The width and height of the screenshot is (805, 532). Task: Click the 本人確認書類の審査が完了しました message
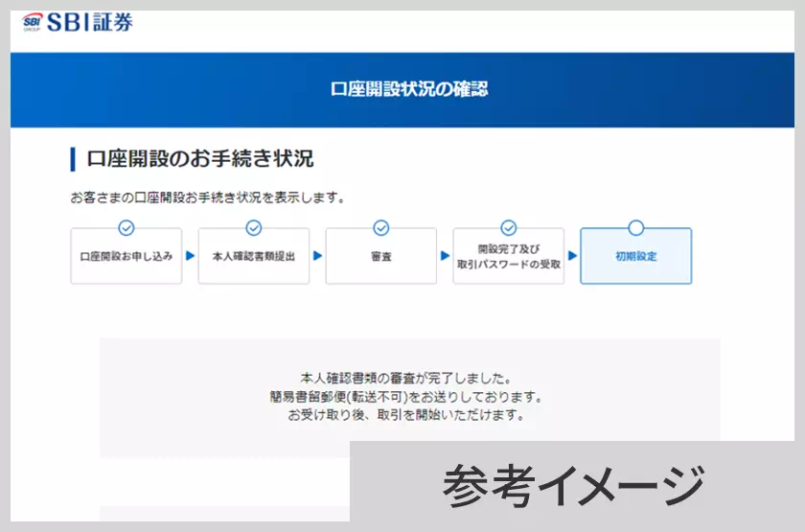click(x=406, y=379)
